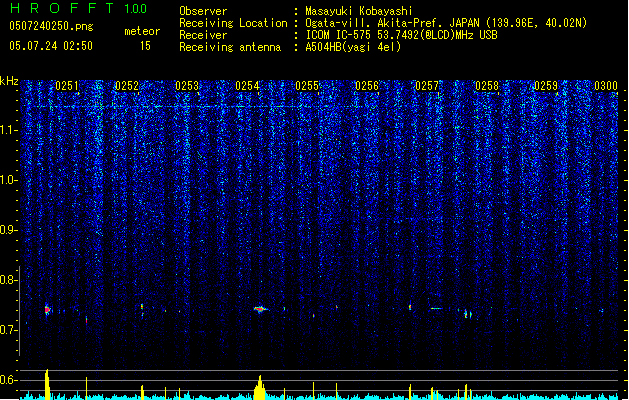Click the strong red meteor echo before 0251
This screenshot has width=629, height=400.
point(47,310)
